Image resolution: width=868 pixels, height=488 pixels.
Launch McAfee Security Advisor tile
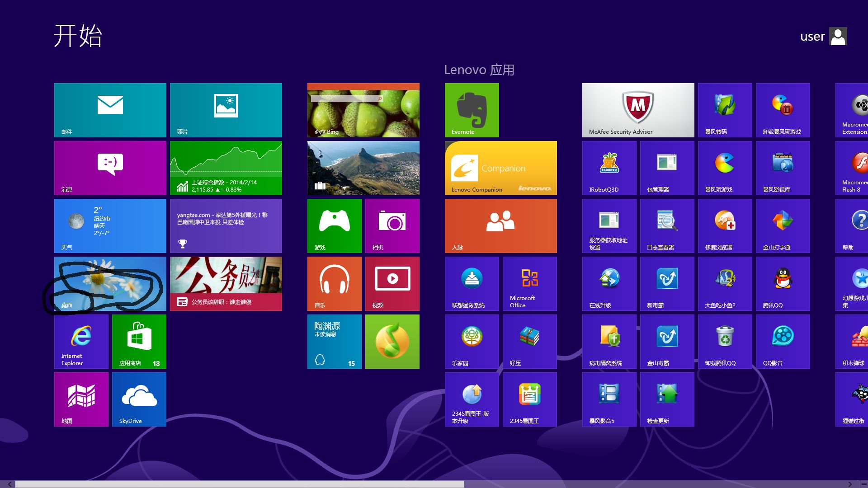point(638,110)
